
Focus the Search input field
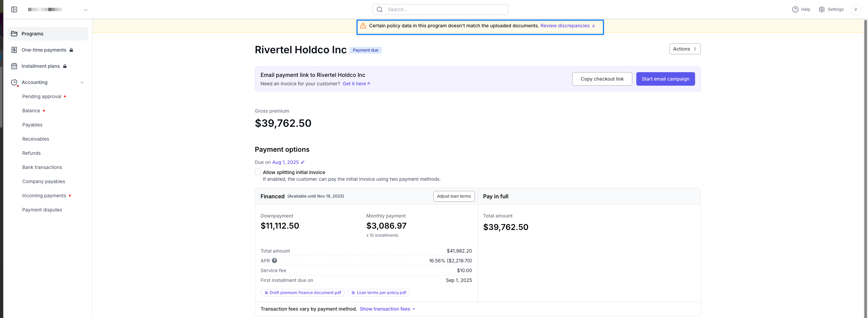coord(440,9)
